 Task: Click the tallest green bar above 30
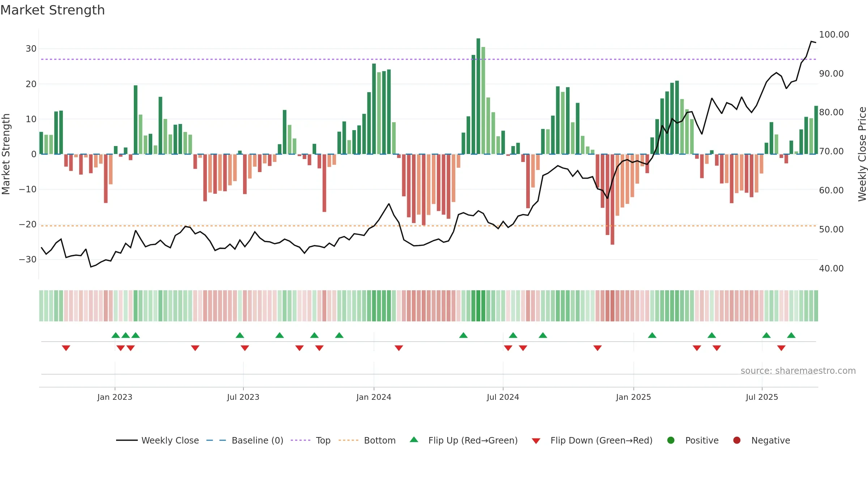(478, 96)
